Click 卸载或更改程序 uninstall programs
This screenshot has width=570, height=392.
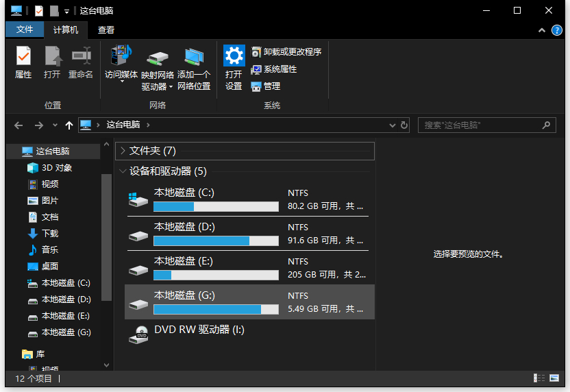(286, 52)
